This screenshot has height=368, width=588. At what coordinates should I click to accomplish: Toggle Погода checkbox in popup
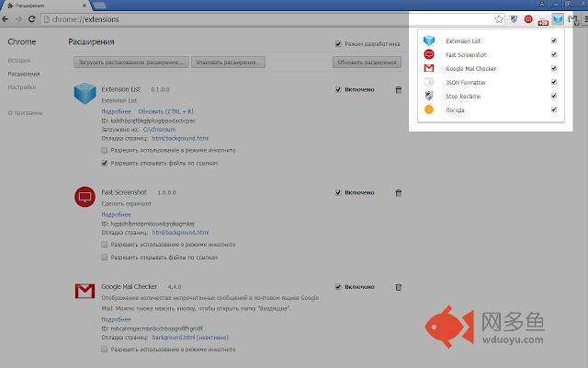(554, 109)
